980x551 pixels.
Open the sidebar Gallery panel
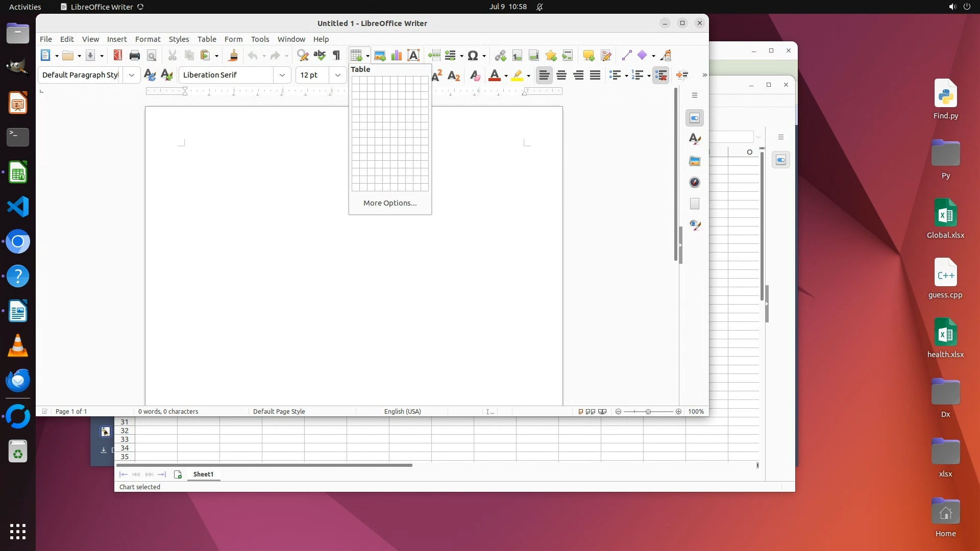695,161
